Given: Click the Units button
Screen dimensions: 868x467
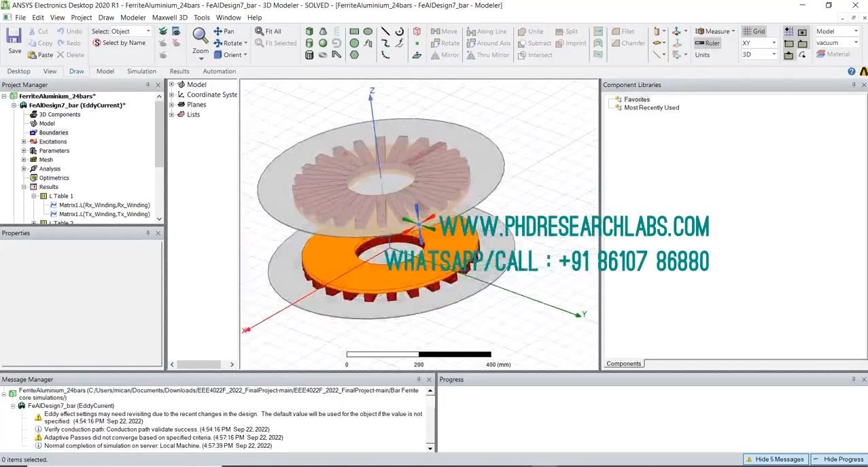Looking at the screenshot, I should (x=702, y=55).
